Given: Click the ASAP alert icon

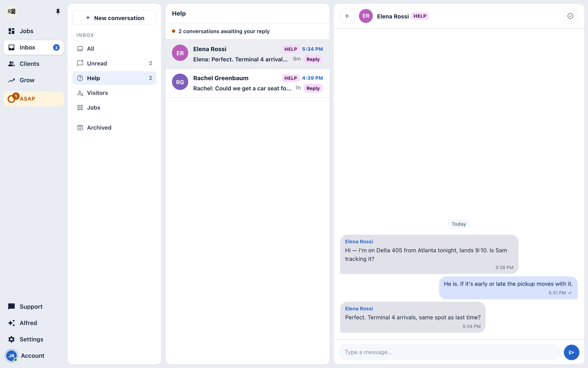Looking at the screenshot, I should 13,98.
